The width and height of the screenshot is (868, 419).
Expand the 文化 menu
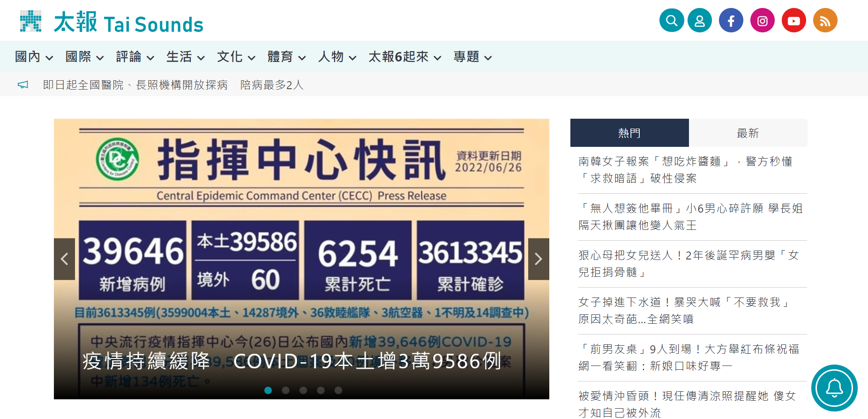click(x=236, y=57)
